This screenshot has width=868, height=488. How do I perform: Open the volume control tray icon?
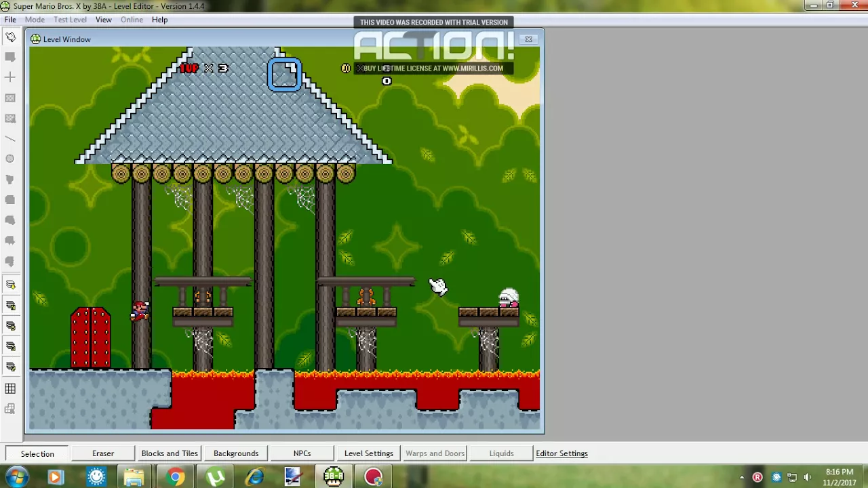807,478
